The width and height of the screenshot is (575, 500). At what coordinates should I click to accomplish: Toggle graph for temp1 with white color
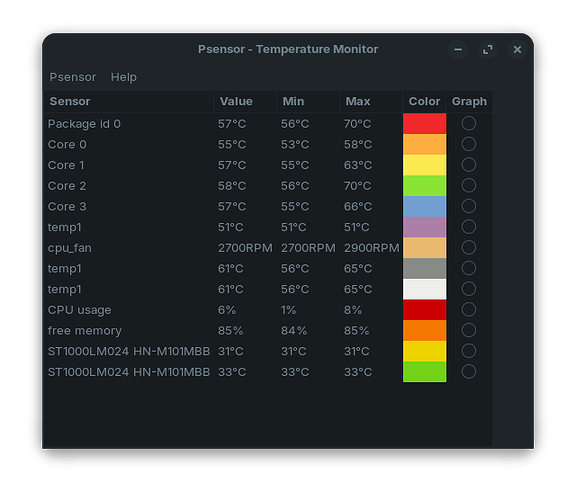(x=469, y=289)
